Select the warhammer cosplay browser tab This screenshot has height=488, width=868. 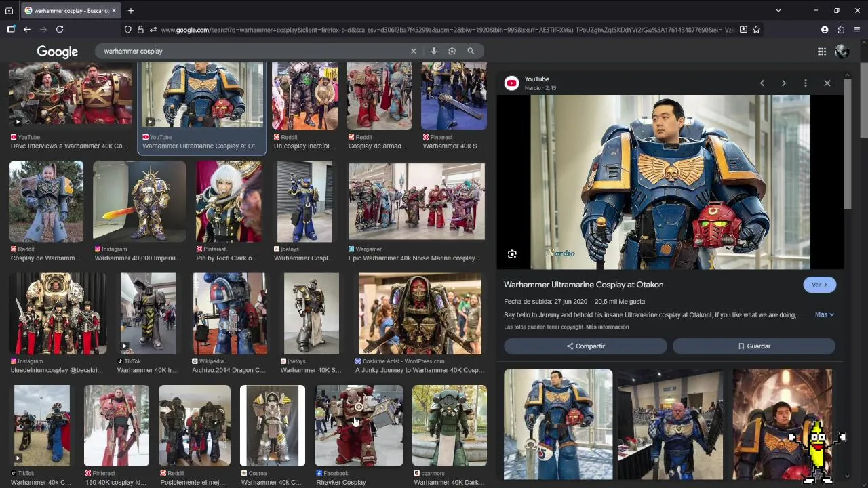coord(70,10)
